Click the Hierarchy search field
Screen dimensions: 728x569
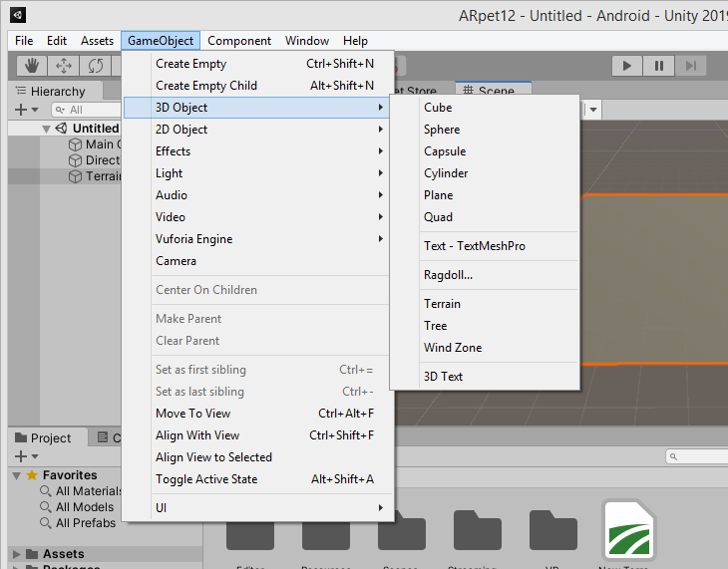(x=87, y=110)
